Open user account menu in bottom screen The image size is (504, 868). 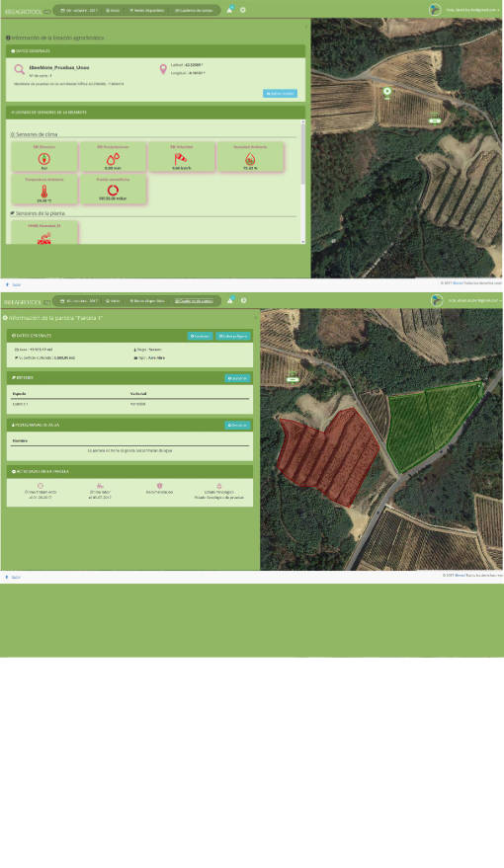tap(474, 300)
